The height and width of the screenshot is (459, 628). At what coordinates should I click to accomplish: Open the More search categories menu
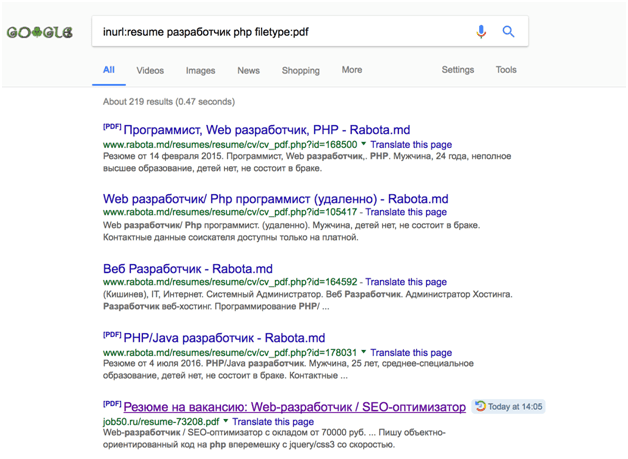(x=351, y=70)
